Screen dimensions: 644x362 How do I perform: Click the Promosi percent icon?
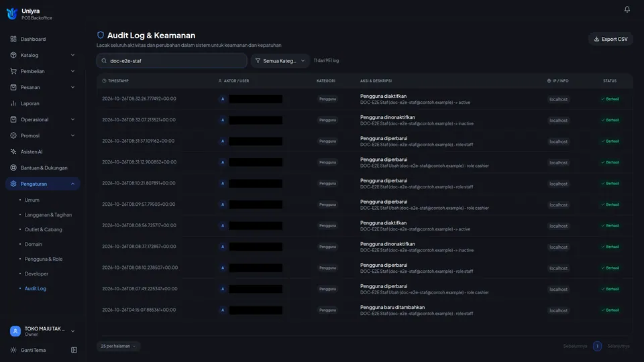tap(13, 135)
